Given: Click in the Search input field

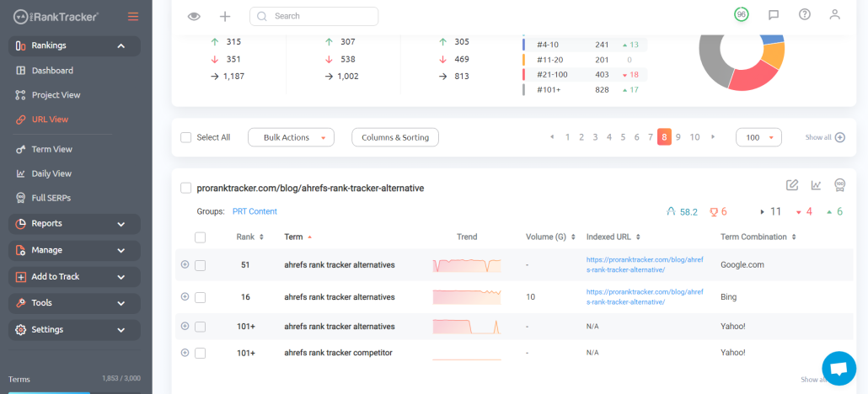Looking at the screenshot, I should click(313, 16).
